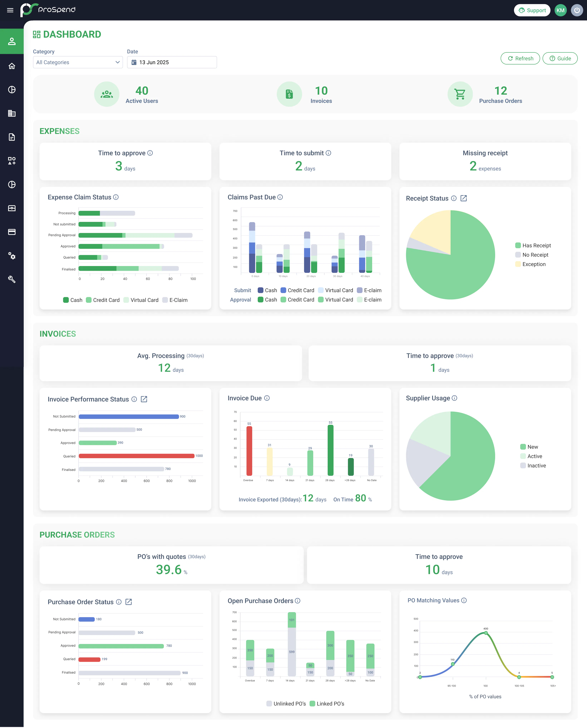
Task: Show info for Invoice Due
Action: [267, 398]
